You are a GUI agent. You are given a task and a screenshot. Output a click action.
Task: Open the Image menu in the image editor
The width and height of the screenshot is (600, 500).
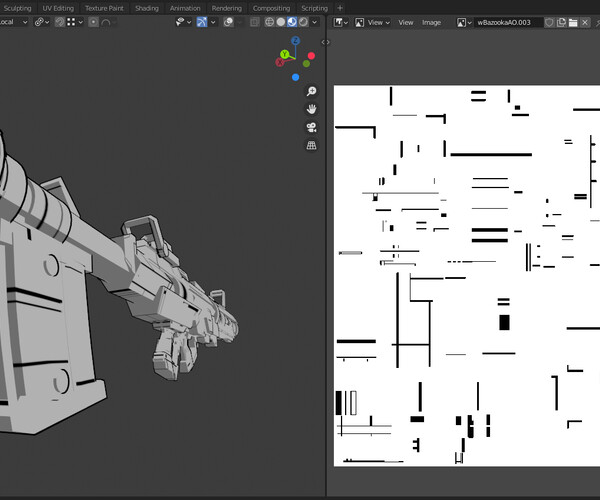coord(431,23)
